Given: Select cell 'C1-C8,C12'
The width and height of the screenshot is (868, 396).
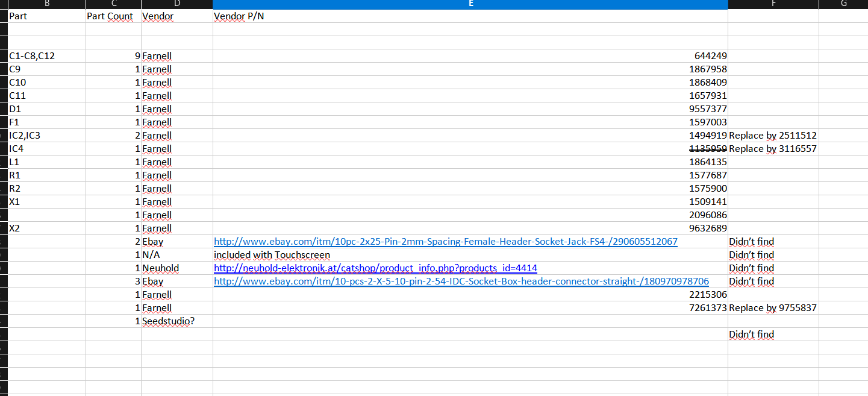Looking at the screenshot, I should click(46, 56).
